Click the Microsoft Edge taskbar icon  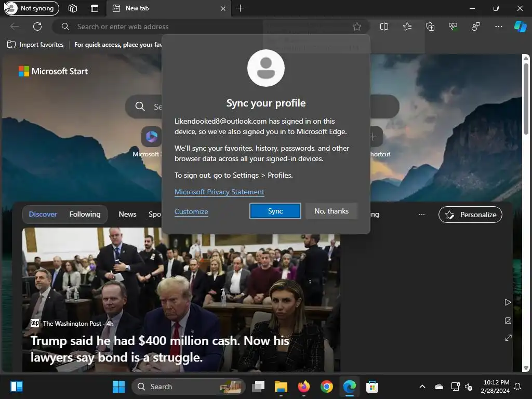[x=350, y=387]
